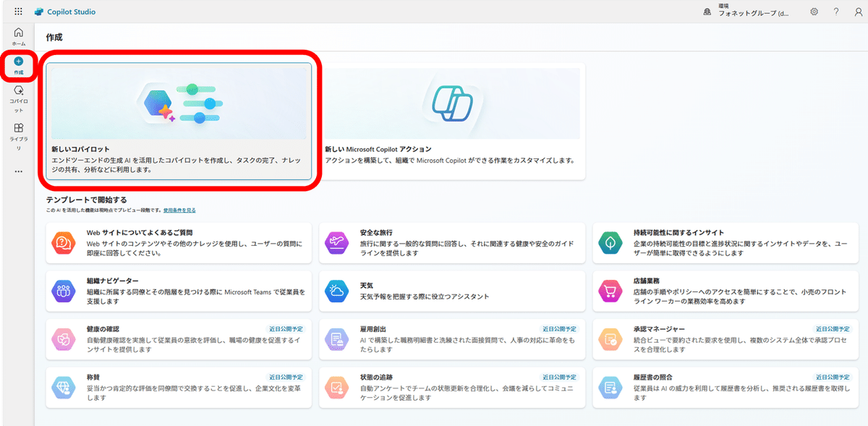Click the Web サイトについてよくあるご質問 template icon

coord(63,244)
